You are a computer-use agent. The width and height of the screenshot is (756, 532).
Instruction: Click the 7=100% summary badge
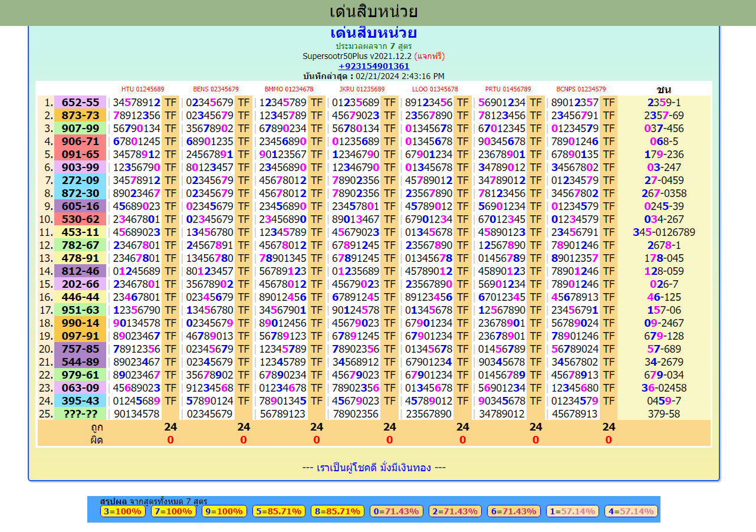tap(173, 511)
